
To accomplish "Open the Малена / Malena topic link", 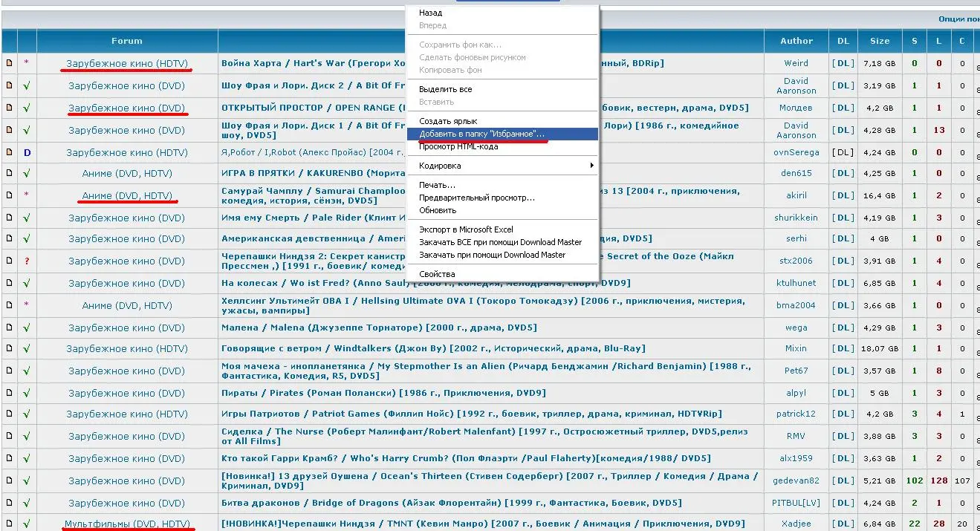I will click(379, 328).
